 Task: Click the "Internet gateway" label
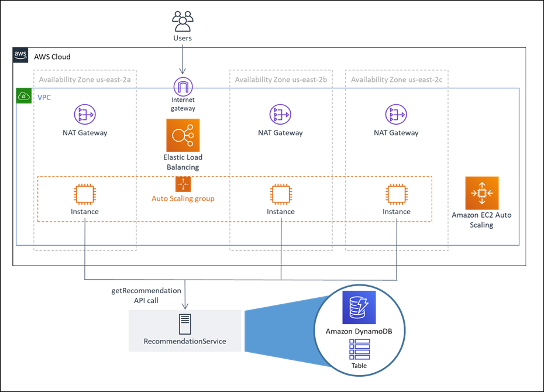point(183,104)
